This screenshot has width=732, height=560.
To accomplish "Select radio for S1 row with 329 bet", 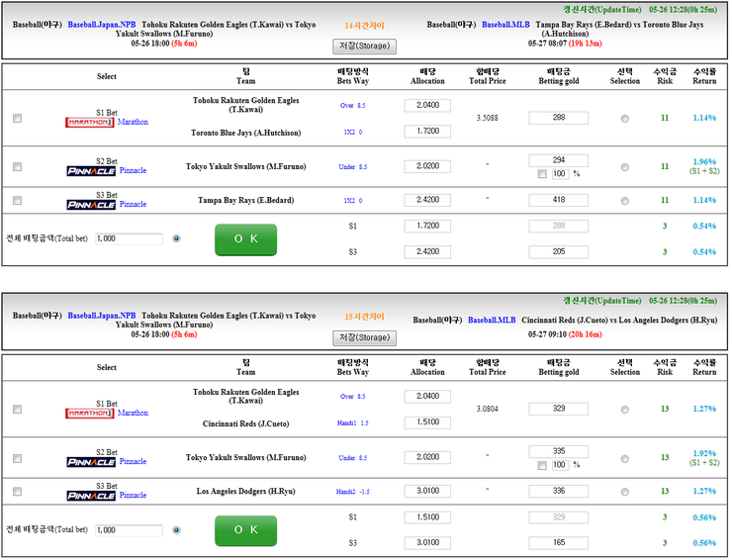I will pos(624,410).
